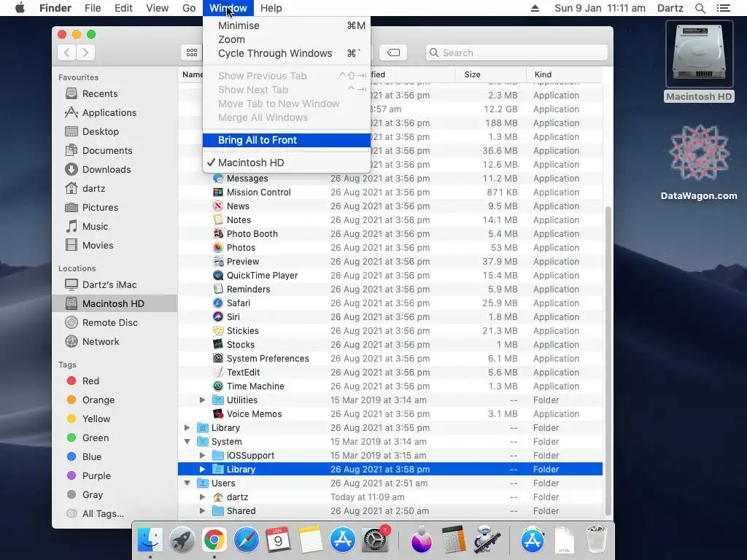
Task: Select Voice Memos in the list
Action: [x=390, y=414]
